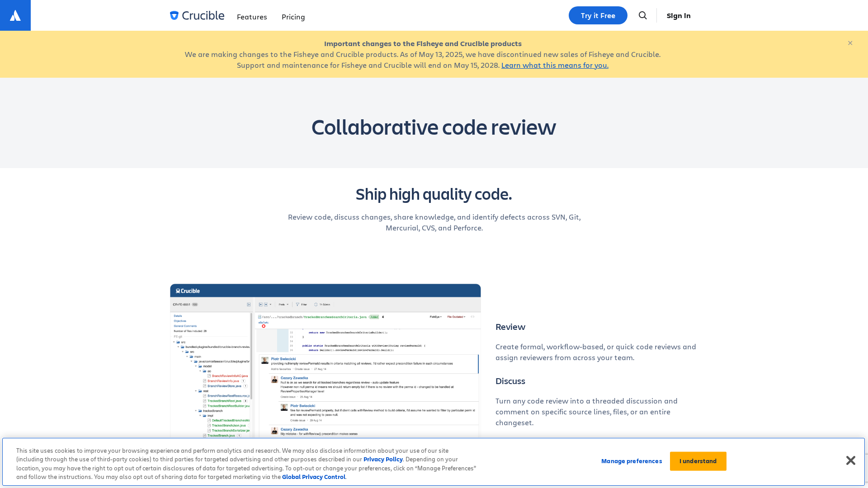Image resolution: width=868 pixels, height=488 pixels.
Task: Open the Pricing page
Action: 293,17
